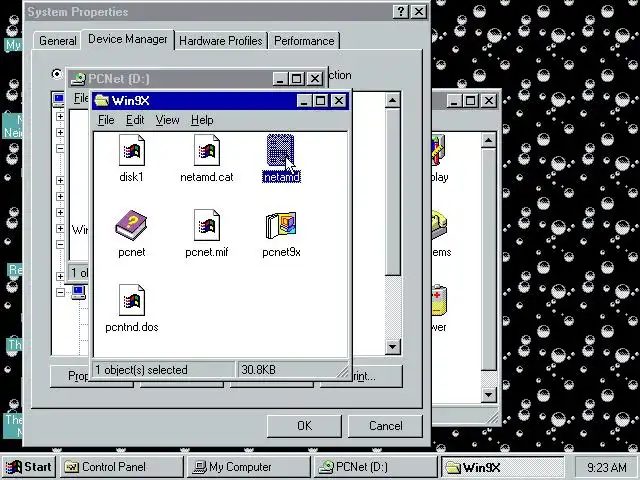Open the Help menu in Win9X window
Viewport: 640px width, 480px height.
click(202, 120)
